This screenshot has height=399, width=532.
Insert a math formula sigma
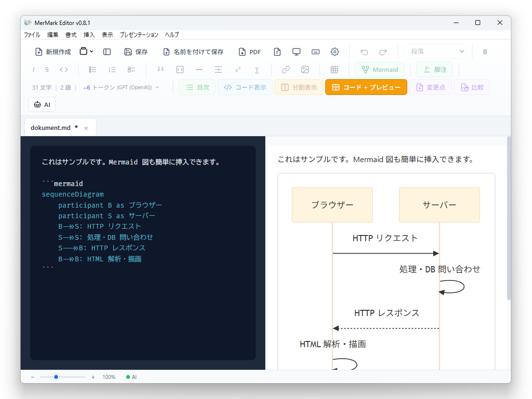tap(257, 70)
